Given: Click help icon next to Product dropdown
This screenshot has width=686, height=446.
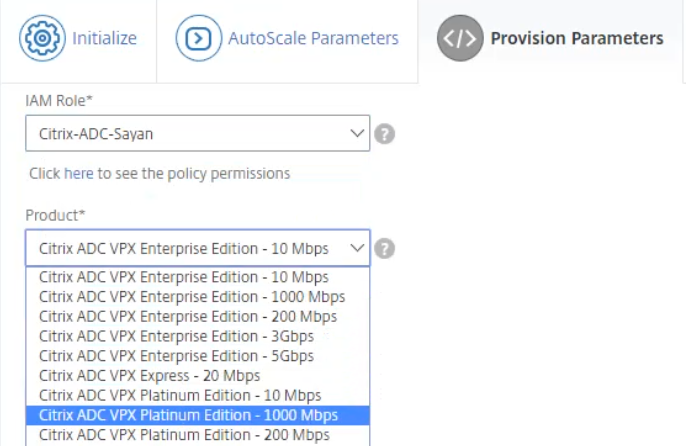Looking at the screenshot, I should (x=384, y=249).
